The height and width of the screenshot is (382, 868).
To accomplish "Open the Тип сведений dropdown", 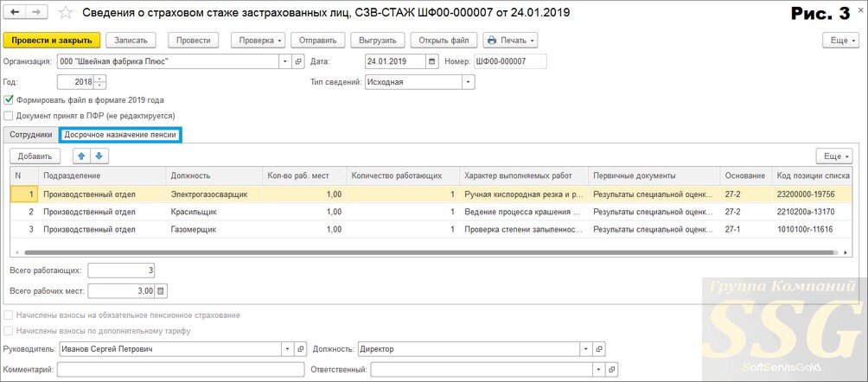I will [x=469, y=82].
